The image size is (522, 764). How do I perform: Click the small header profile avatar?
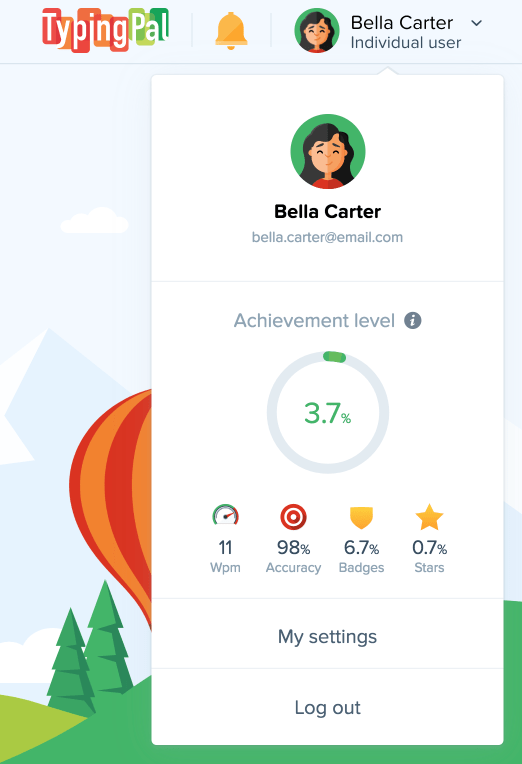click(317, 30)
